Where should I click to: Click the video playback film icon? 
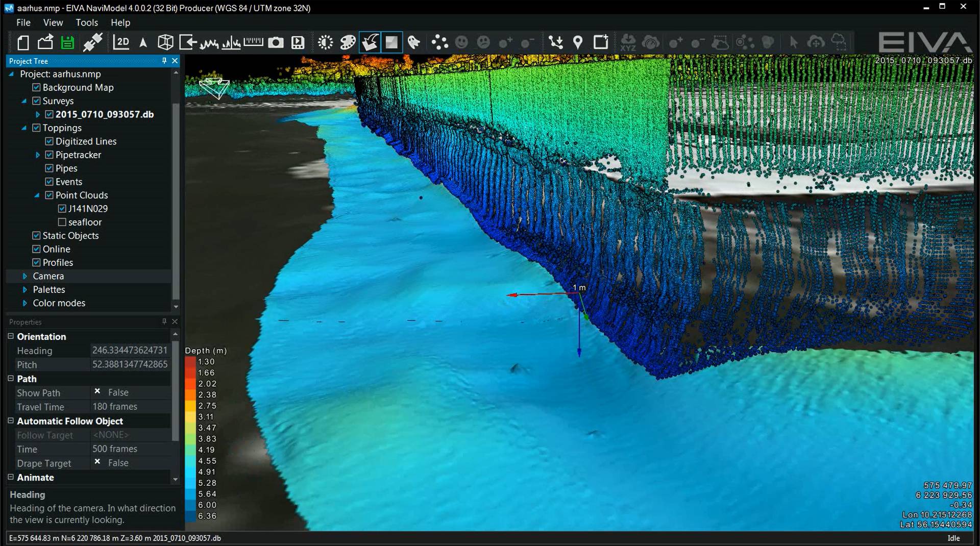(x=298, y=42)
